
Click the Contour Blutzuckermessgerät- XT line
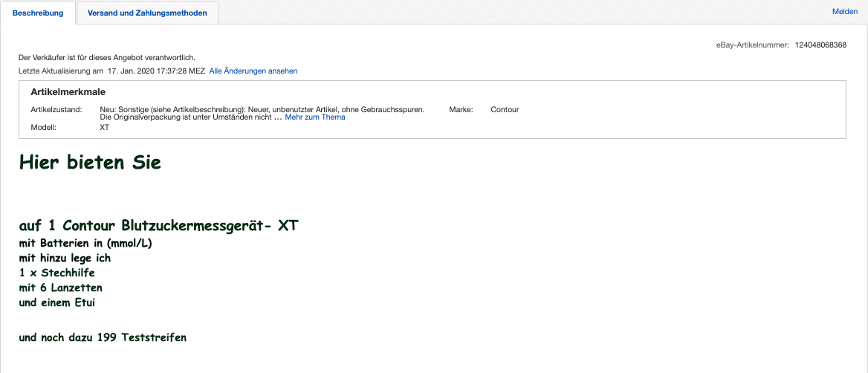click(159, 226)
